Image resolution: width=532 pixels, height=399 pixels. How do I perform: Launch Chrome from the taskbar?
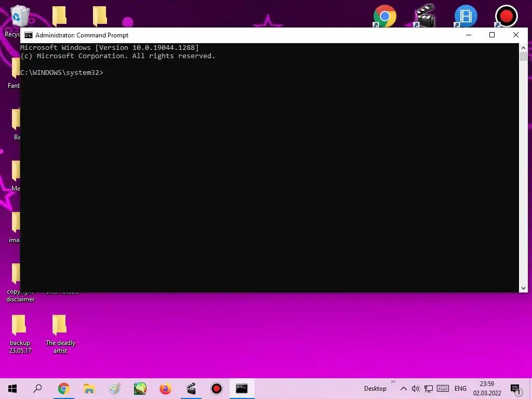click(x=63, y=389)
